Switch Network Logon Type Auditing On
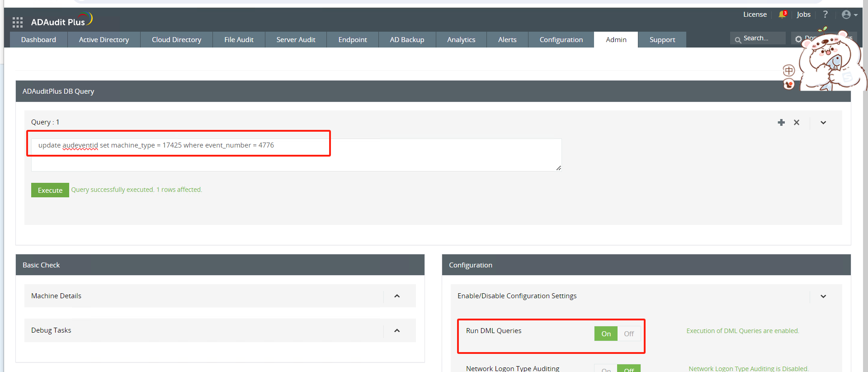Image resolution: width=868 pixels, height=372 pixels. [x=606, y=368]
